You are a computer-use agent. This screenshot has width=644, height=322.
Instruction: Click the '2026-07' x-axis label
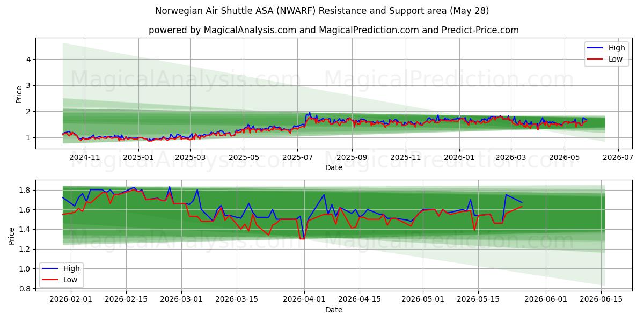coord(618,158)
